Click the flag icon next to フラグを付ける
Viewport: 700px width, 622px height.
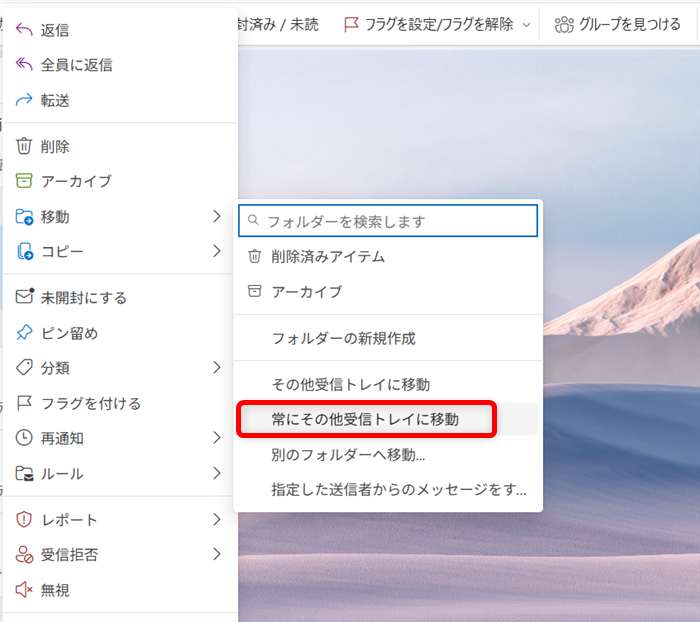coord(25,403)
